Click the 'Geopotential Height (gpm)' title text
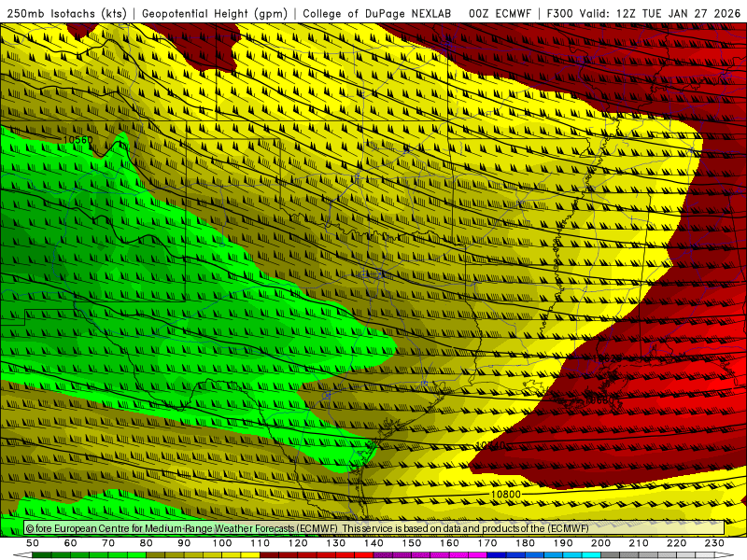Viewport: 747px width, 560px height. click(215, 13)
